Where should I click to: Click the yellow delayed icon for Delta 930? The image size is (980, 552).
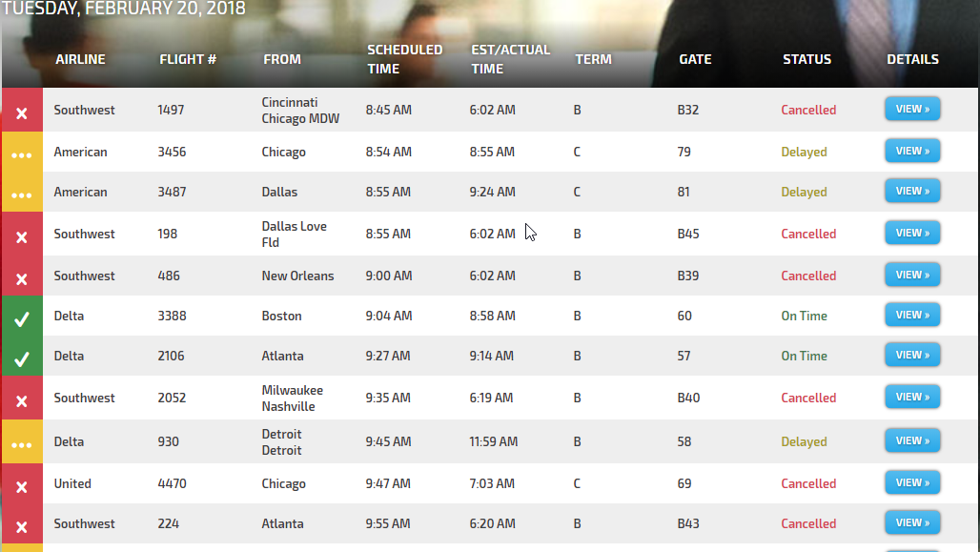click(22, 442)
